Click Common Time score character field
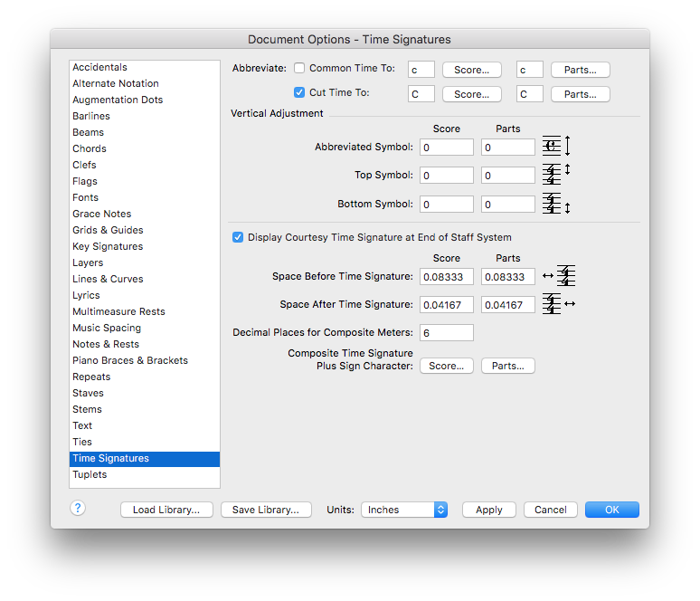The width and height of the screenshot is (700, 601). point(421,70)
